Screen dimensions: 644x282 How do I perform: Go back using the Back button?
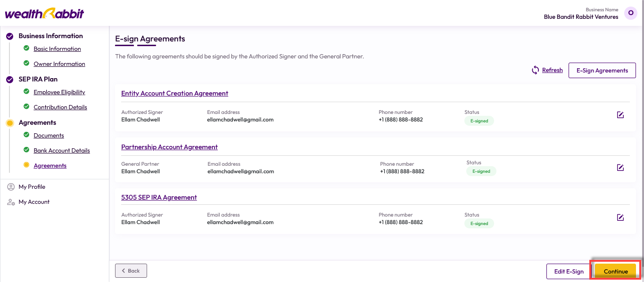(131, 271)
